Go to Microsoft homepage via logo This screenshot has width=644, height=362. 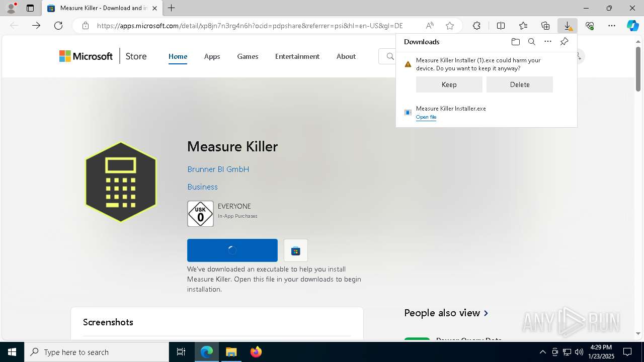86,56
